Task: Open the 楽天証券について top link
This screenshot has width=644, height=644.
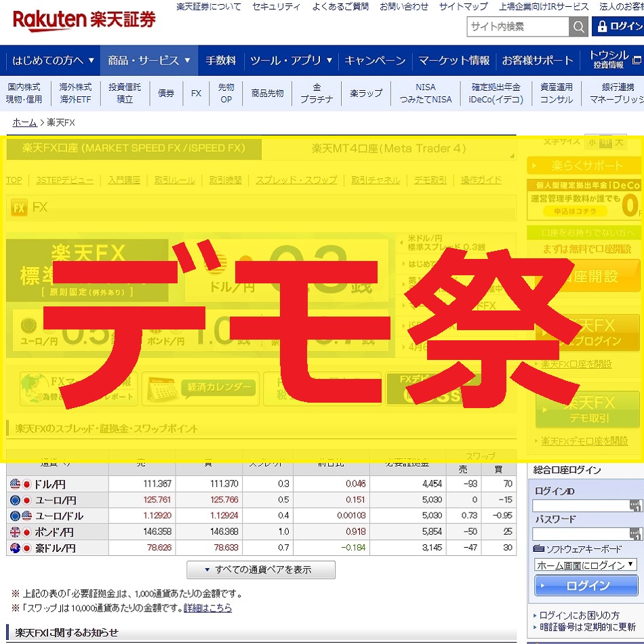Action: pyautogui.click(x=209, y=7)
